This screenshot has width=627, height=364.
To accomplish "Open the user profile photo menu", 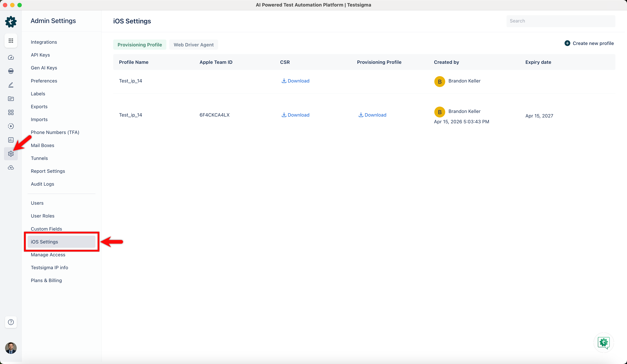I will 11,348.
